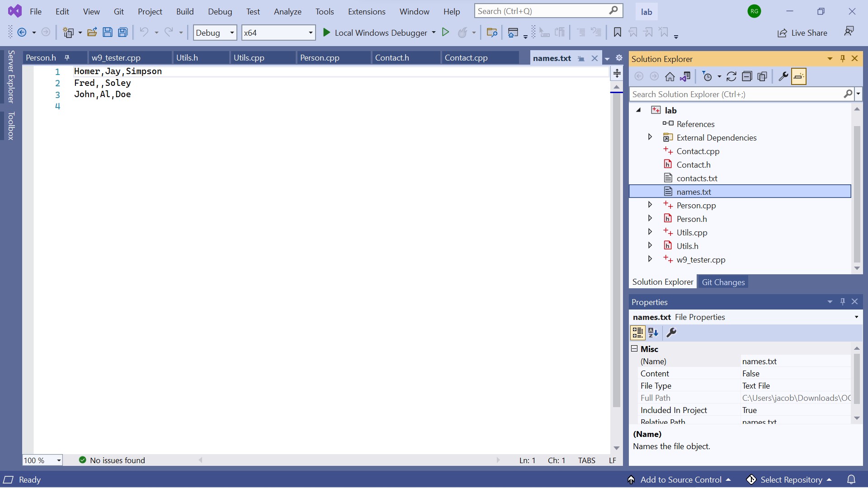The image size is (868, 488).
Task: Open notifications bell in status bar
Action: (851, 479)
